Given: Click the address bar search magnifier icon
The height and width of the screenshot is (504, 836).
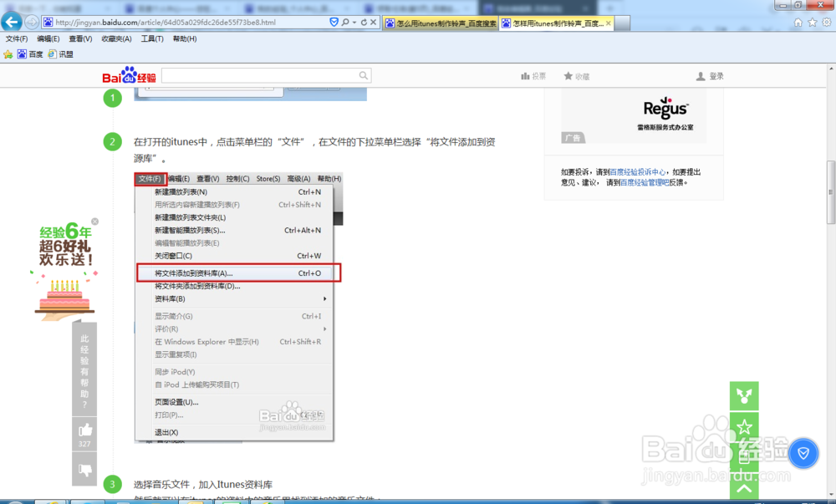Looking at the screenshot, I should 345,23.
